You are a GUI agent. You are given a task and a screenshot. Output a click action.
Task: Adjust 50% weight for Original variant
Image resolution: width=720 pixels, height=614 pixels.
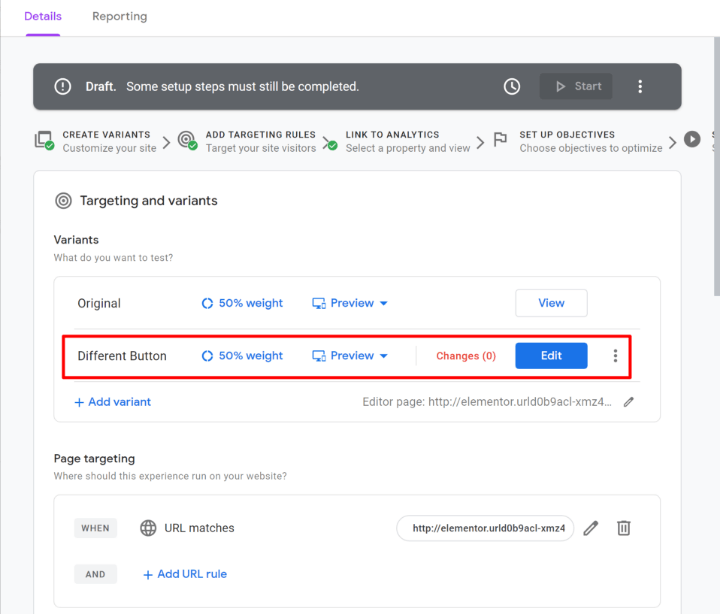click(242, 303)
